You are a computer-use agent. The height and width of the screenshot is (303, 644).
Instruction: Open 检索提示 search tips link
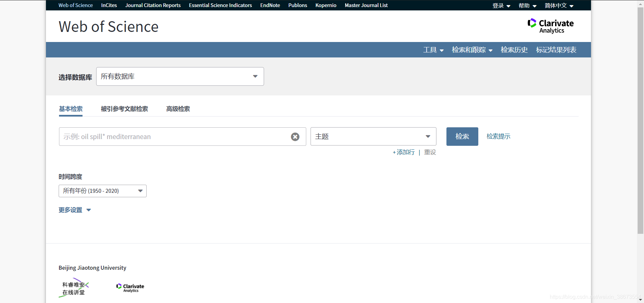(x=498, y=136)
